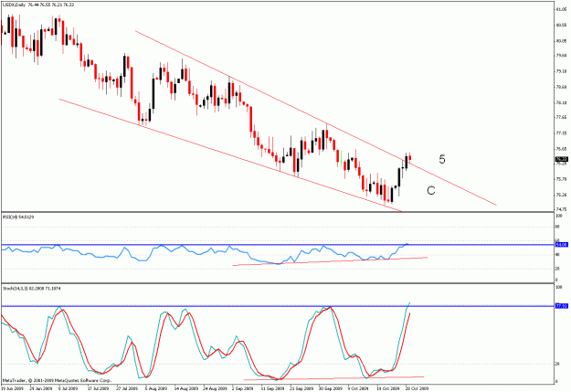The height and width of the screenshot is (392, 571).
Task: Click the 24 Aug 2009 date label
Action: tap(214, 388)
